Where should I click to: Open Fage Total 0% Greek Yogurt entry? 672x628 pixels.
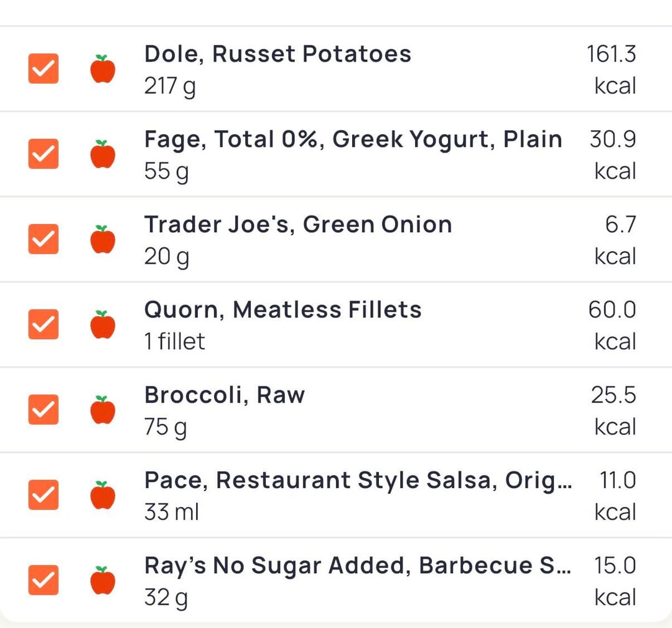click(x=353, y=139)
